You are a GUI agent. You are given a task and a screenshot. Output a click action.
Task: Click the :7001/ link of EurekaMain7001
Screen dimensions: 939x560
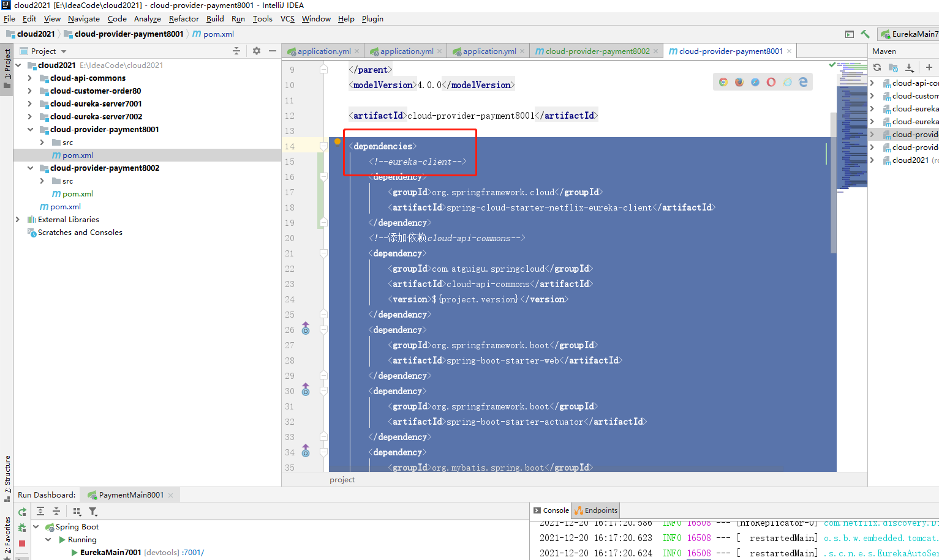[194, 553]
